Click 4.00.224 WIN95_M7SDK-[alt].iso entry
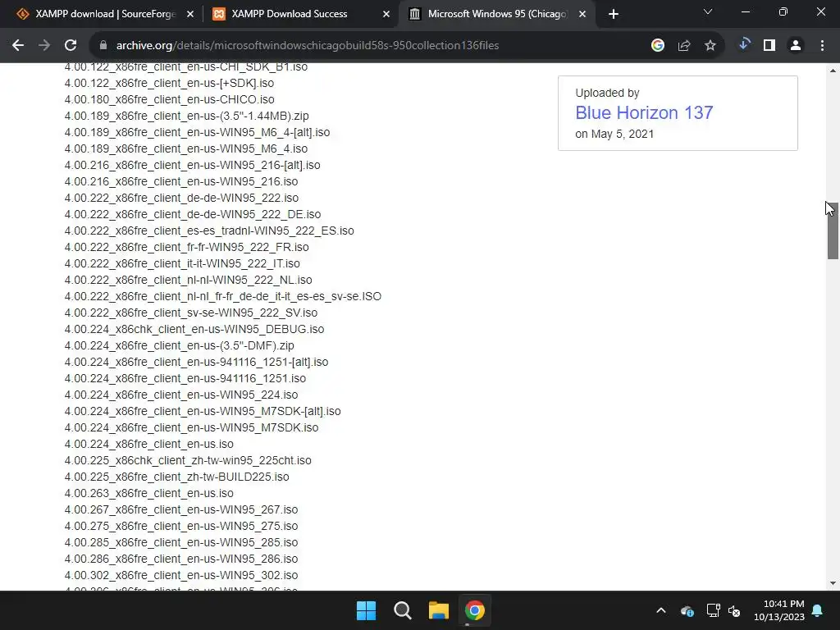 (203, 412)
